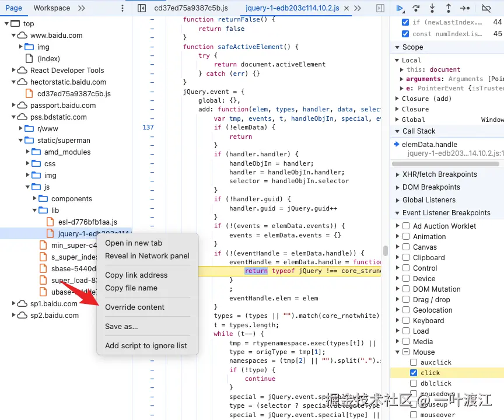Expand the Closure (add) scope
This screenshot has height=420, width=504.
[x=397, y=99]
